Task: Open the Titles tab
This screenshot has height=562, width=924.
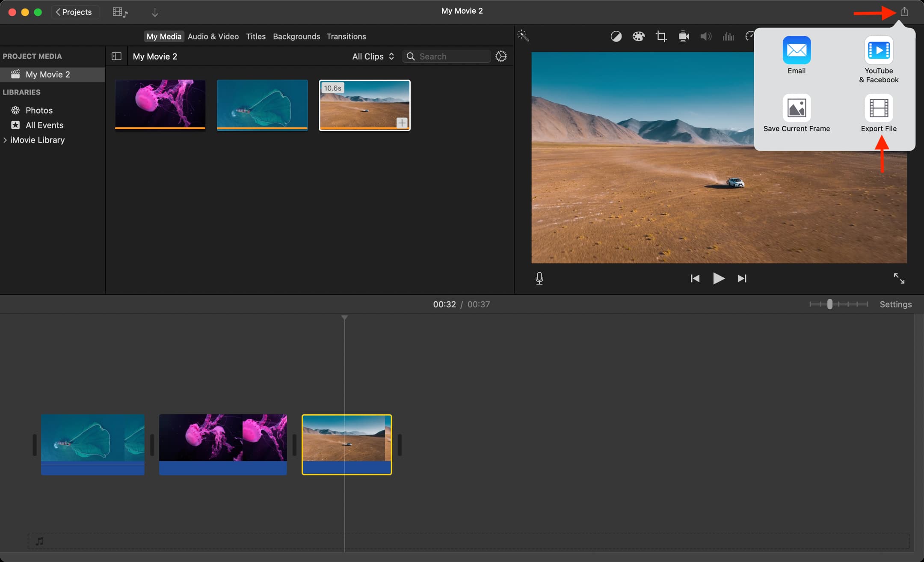Action: [x=256, y=36]
